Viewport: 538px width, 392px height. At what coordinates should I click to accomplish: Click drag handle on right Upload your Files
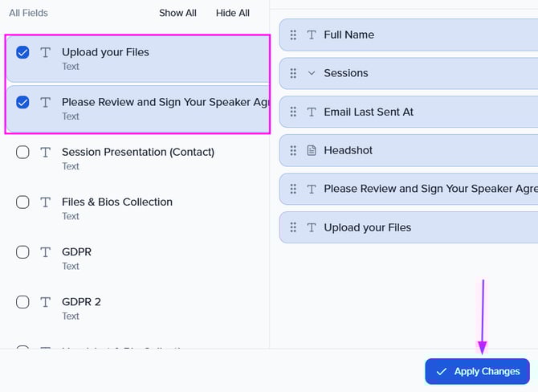pos(294,228)
